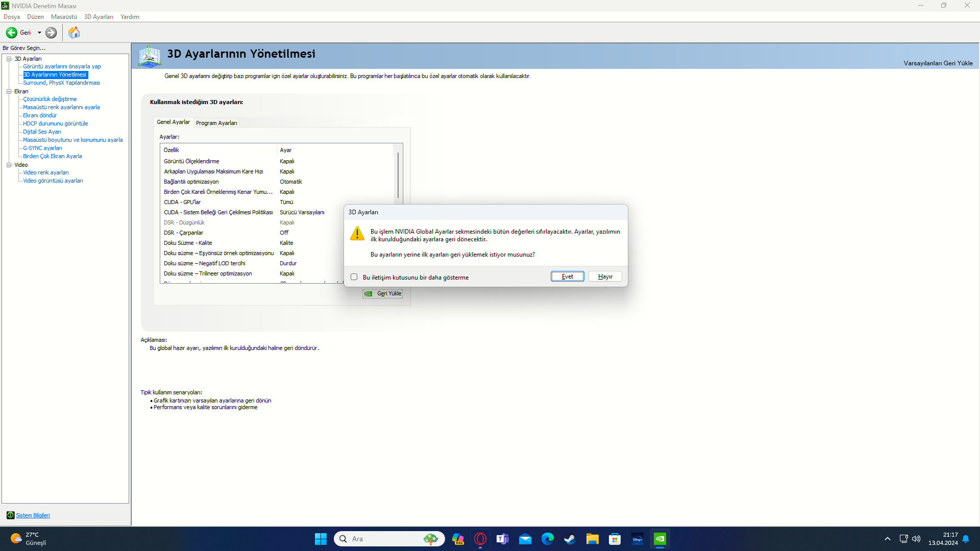The height and width of the screenshot is (551, 980).
Task: Click the Microsoft Edge taskbar icon
Action: (x=547, y=539)
